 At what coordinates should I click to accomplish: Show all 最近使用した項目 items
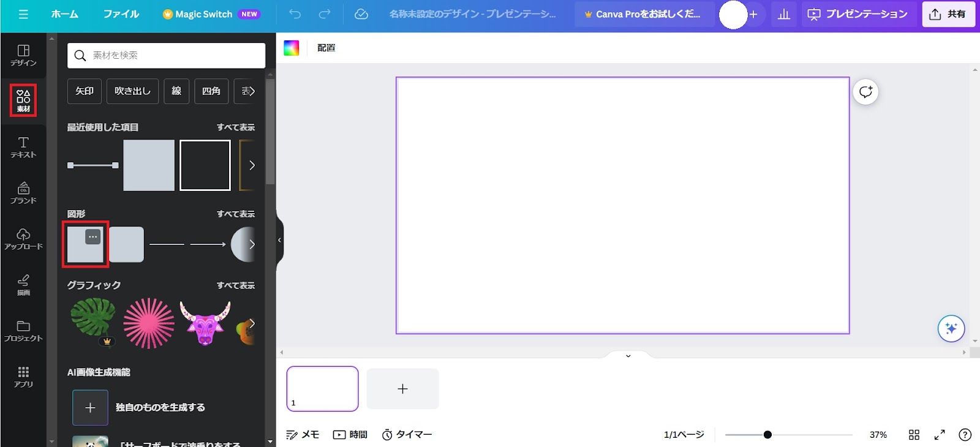(236, 127)
